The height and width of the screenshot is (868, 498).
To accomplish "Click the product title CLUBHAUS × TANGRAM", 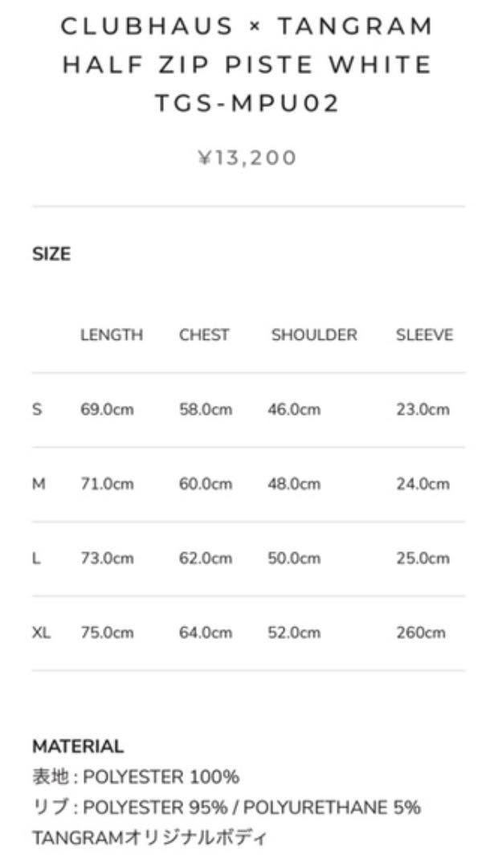I will (247, 26).
